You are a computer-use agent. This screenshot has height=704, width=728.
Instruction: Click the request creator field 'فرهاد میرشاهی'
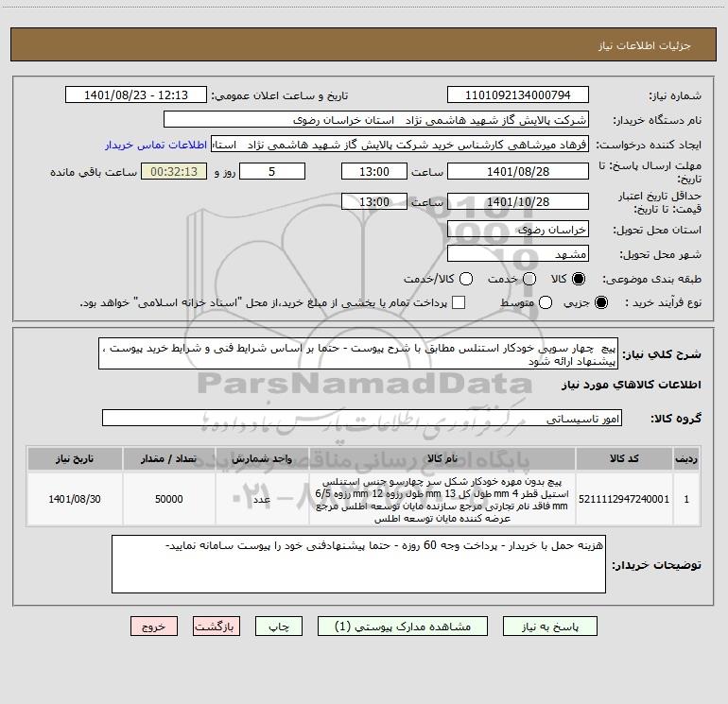(400, 145)
